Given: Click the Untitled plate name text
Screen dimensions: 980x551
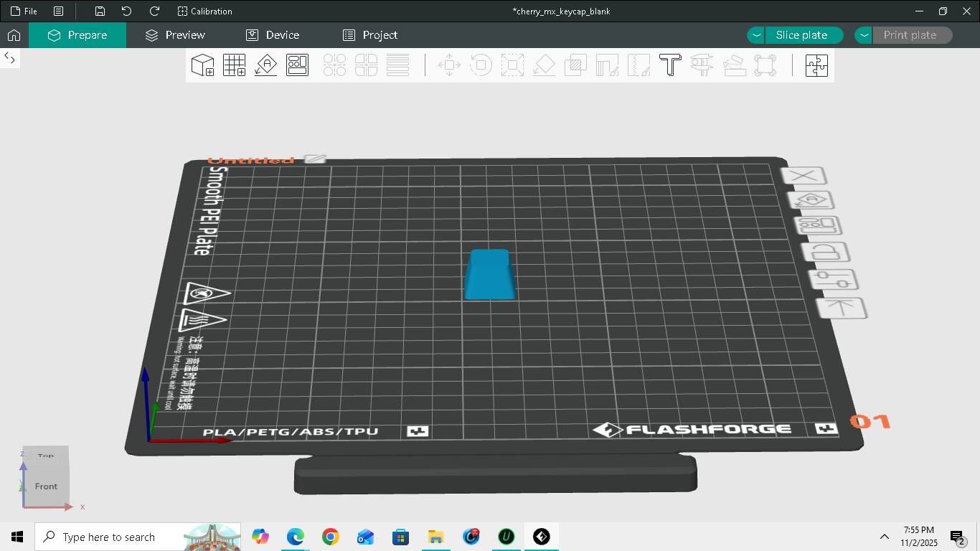Looking at the screenshot, I should (x=251, y=159).
